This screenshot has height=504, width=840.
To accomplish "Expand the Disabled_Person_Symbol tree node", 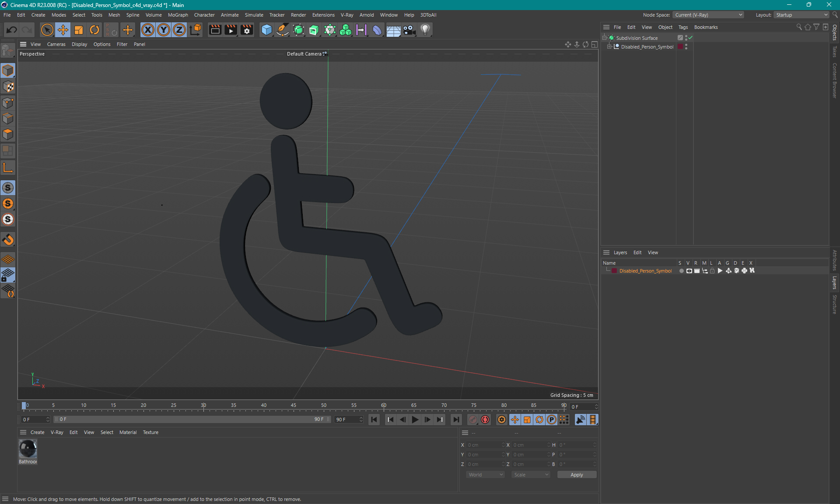I will (x=609, y=47).
